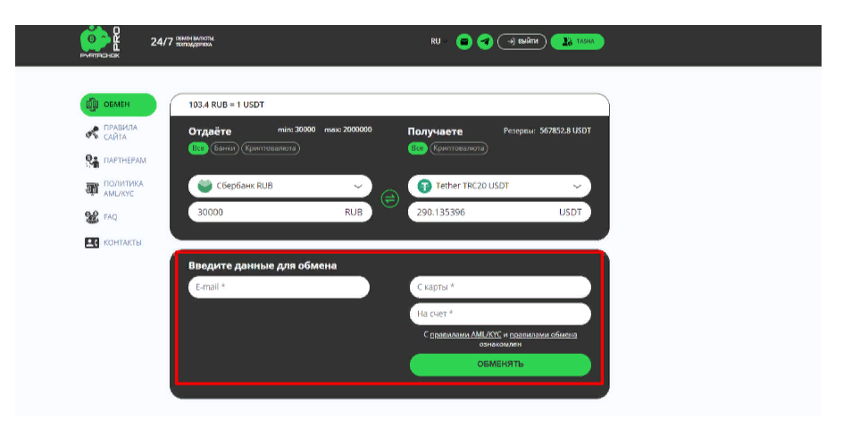The width and height of the screenshot is (868, 429).
Task: Open the правилами обмена link
Action: pyautogui.click(x=543, y=334)
